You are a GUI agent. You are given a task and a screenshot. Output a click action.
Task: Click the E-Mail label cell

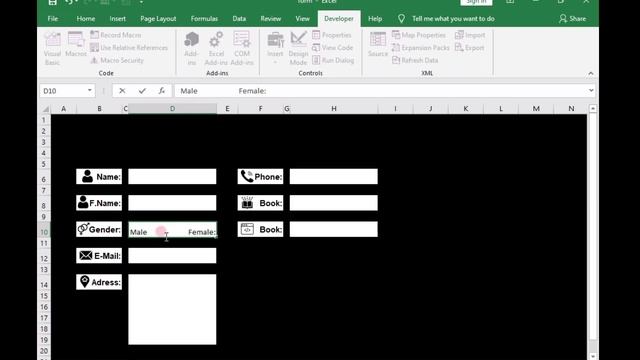[x=99, y=256]
